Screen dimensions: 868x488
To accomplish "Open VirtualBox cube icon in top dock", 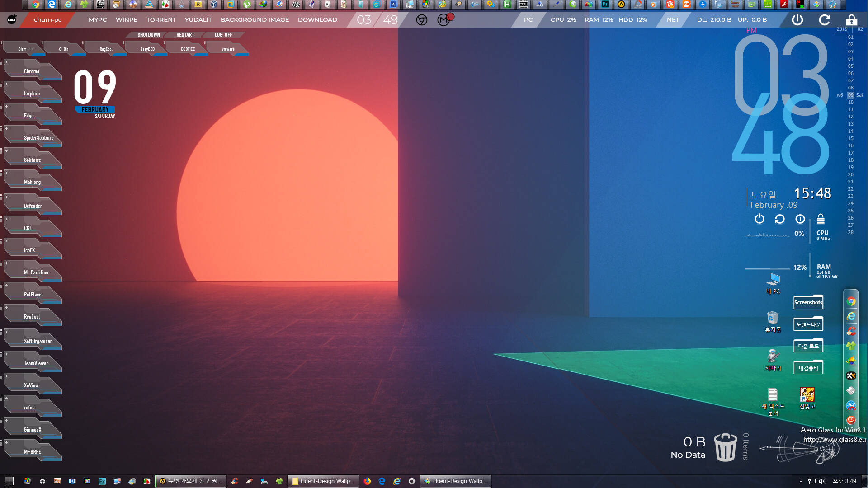I will pos(214,5).
